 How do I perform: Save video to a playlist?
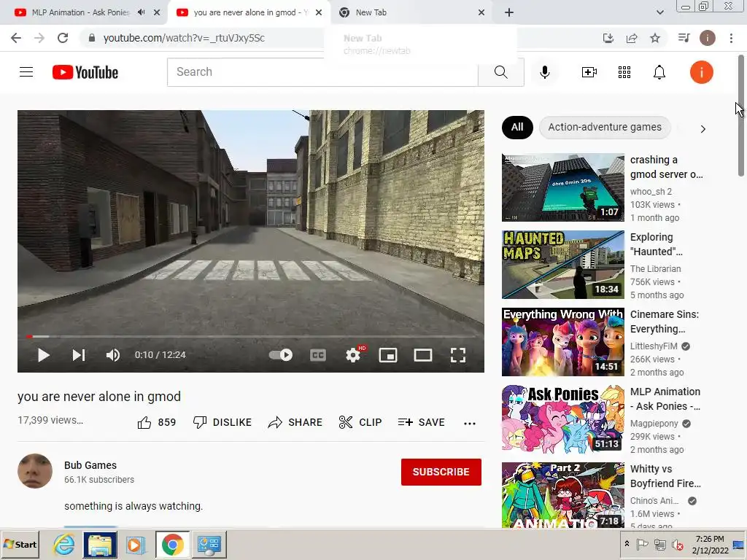click(x=422, y=422)
